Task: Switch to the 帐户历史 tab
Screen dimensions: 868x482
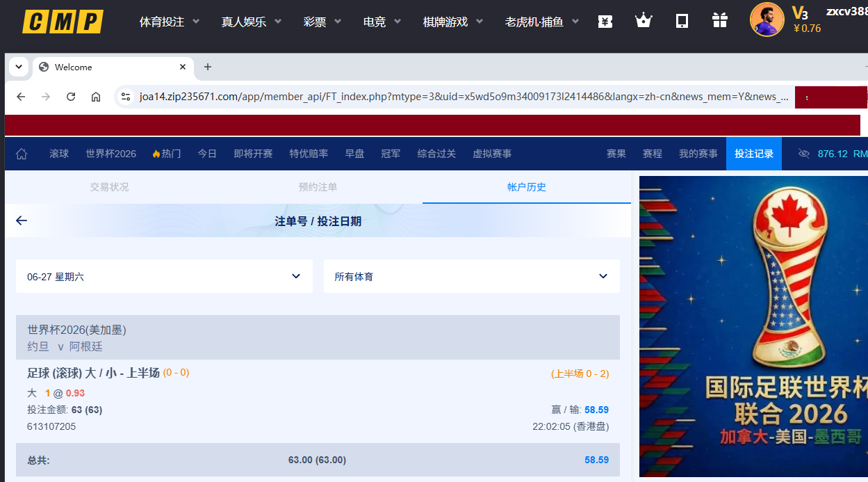Action: (527, 187)
